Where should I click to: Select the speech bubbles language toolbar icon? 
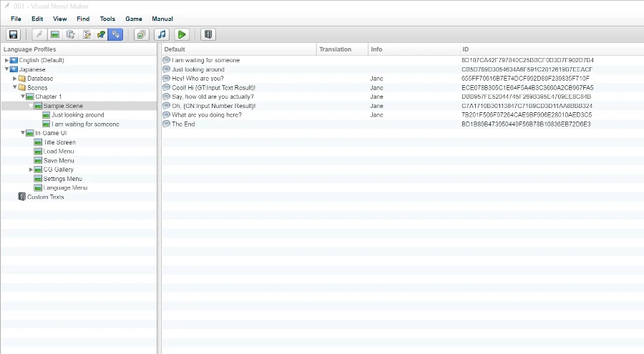[x=115, y=34]
